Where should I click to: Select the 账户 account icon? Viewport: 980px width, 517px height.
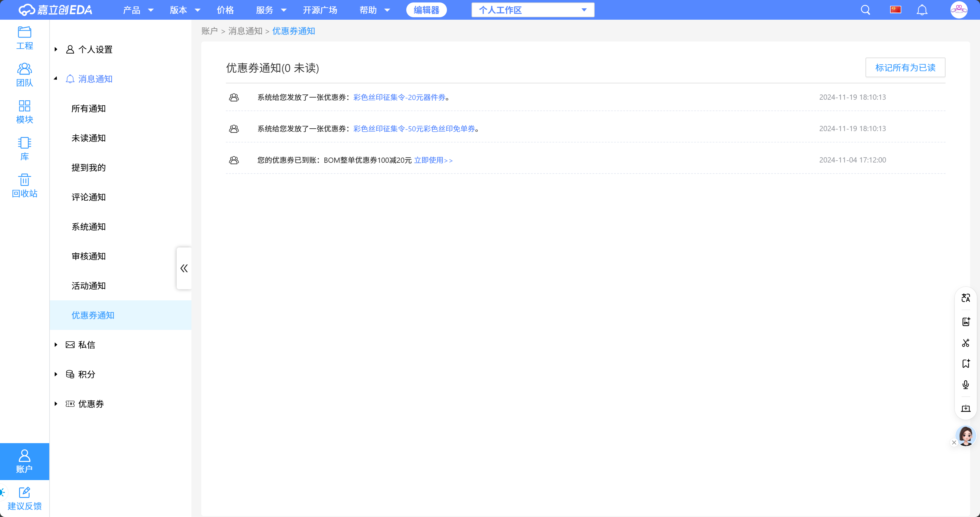pyautogui.click(x=24, y=461)
